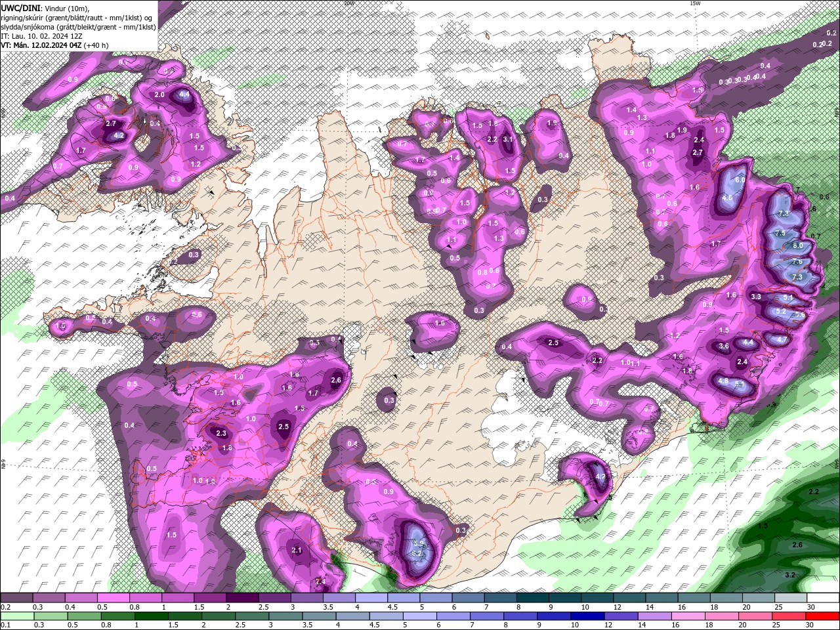Select the lower scale swatch labelled 5
Viewport: 840px width, 630px height.
click(420, 616)
